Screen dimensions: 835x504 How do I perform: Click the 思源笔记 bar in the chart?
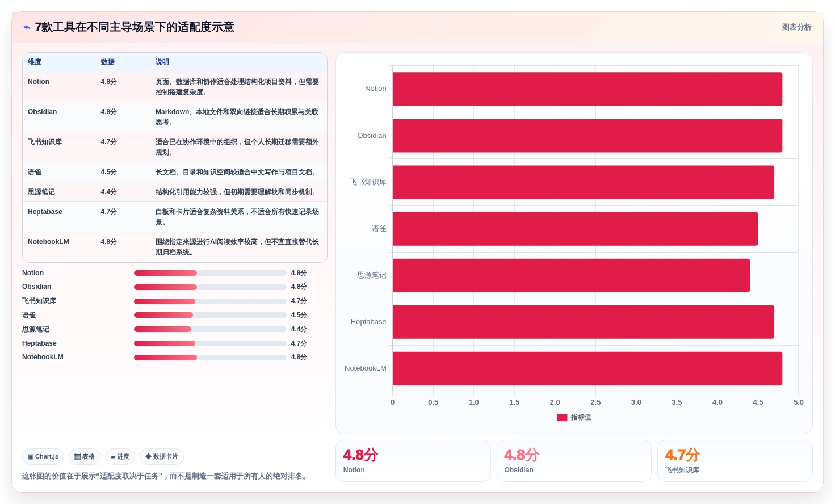tap(571, 275)
